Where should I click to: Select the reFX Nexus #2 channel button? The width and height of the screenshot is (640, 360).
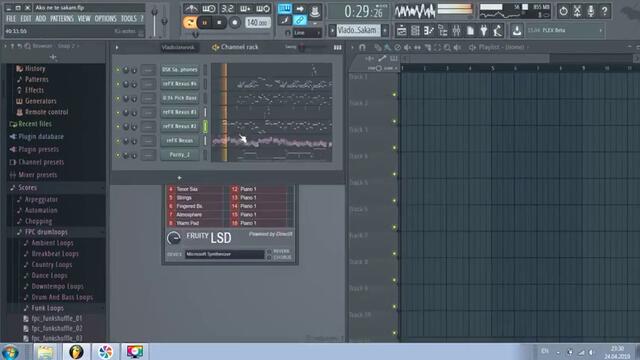coord(180,127)
